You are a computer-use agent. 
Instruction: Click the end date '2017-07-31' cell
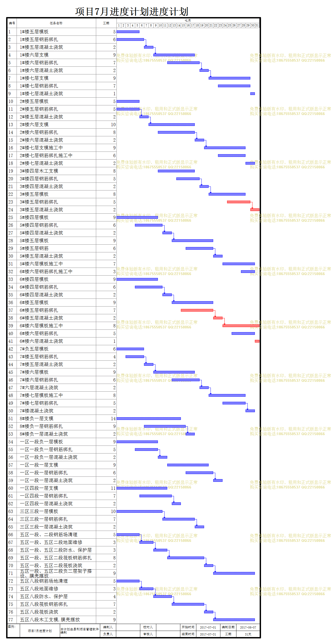pos(208,634)
